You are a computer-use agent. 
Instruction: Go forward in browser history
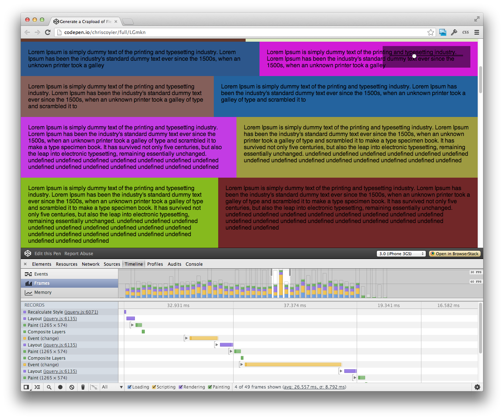click(x=37, y=32)
